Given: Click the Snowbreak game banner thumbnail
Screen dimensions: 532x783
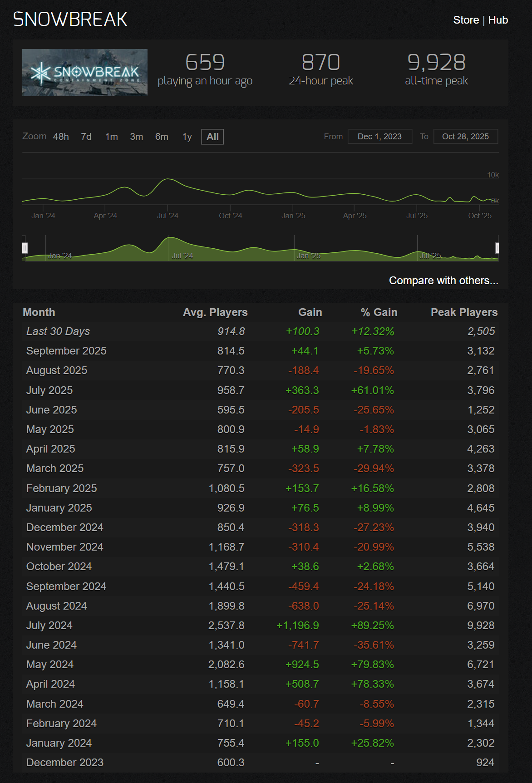Looking at the screenshot, I should click(85, 73).
